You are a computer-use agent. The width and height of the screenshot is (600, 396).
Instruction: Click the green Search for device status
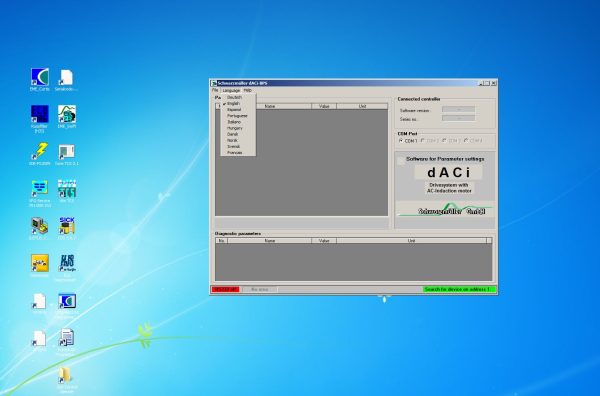(459, 289)
